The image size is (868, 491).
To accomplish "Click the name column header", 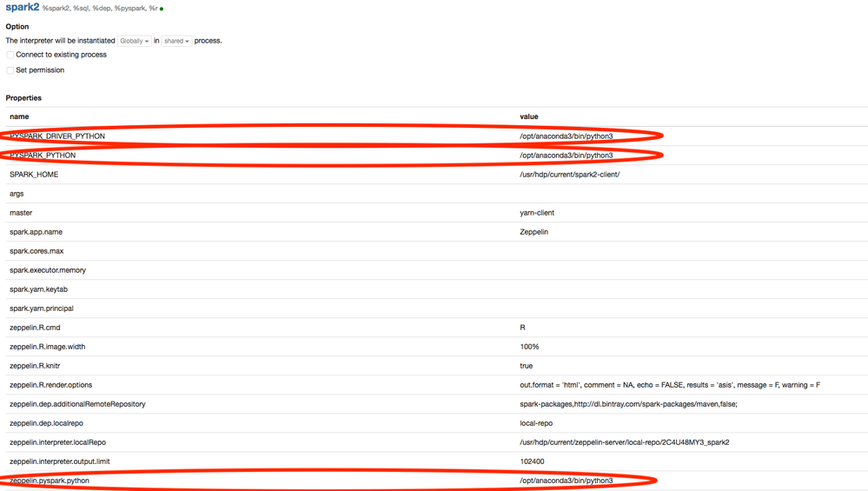I will pyautogui.click(x=19, y=116).
